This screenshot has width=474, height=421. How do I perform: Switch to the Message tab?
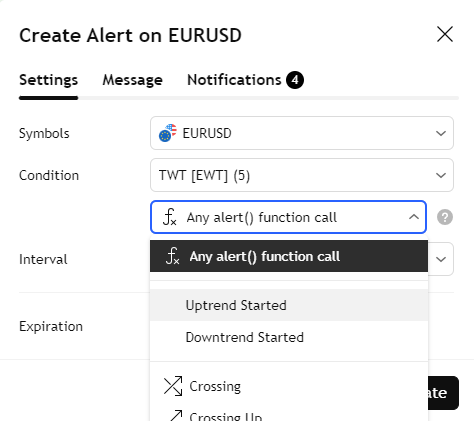point(132,80)
